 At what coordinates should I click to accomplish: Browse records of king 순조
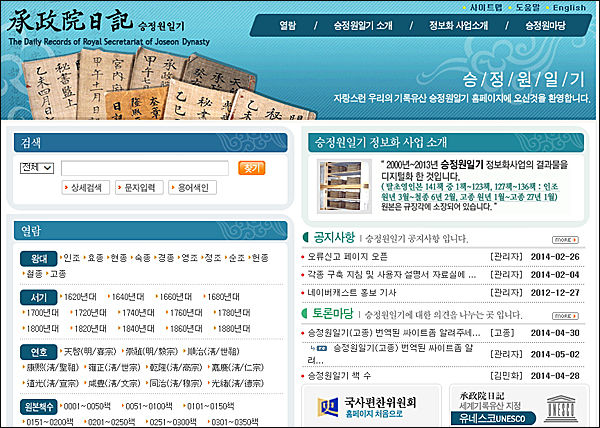click(236, 258)
